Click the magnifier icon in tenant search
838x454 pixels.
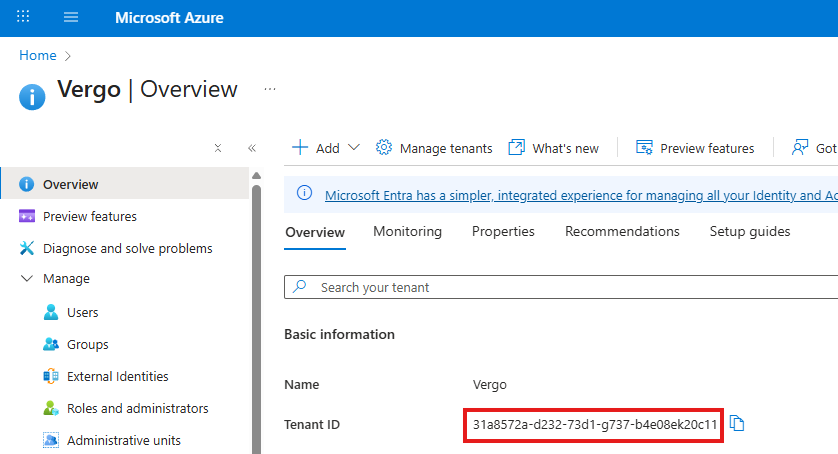pyautogui.click(x=300, y=287)
